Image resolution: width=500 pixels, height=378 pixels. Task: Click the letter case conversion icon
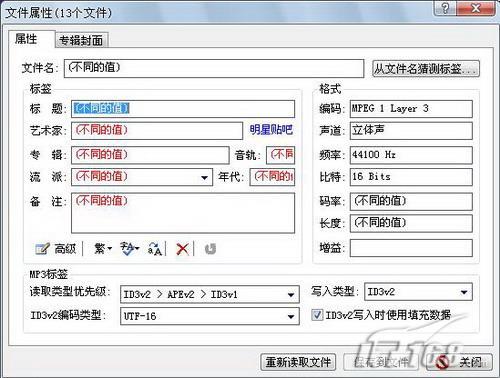tap(155, 249)
